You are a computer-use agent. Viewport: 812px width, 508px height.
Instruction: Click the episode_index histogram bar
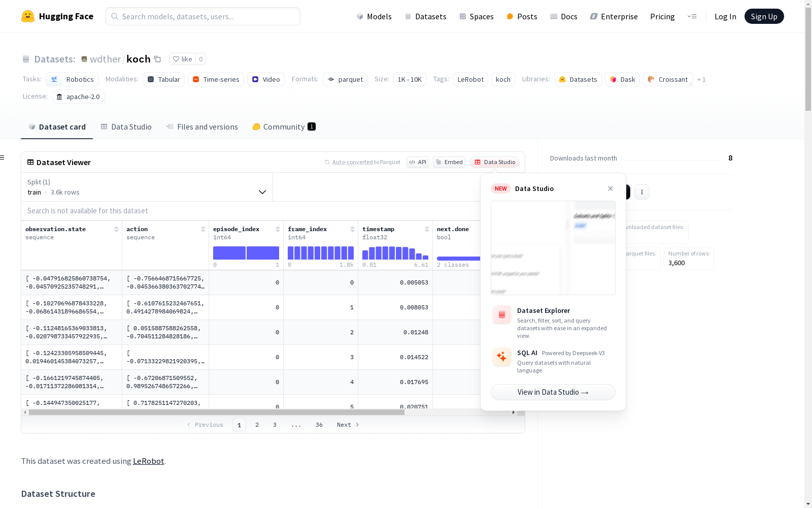point(246,253)
